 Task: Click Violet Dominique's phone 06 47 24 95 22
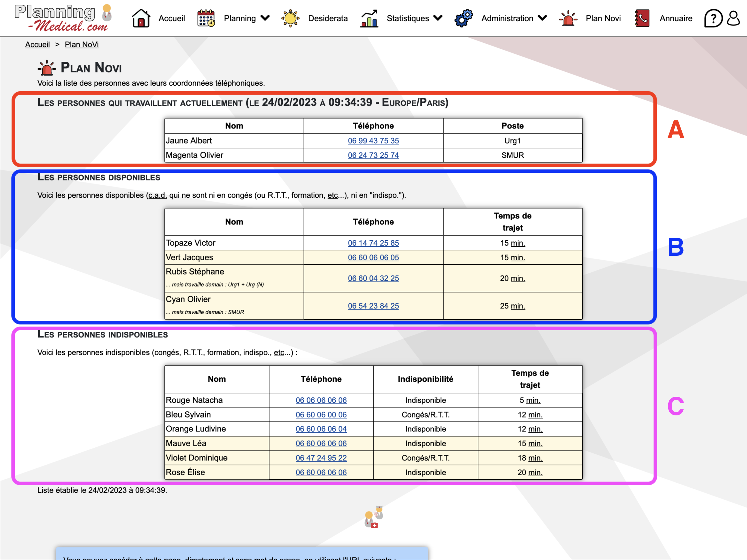tap(321, 458)
